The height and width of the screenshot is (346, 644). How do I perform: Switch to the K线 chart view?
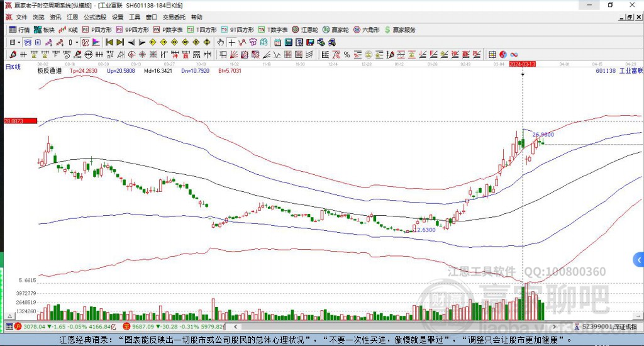point(68,30)
